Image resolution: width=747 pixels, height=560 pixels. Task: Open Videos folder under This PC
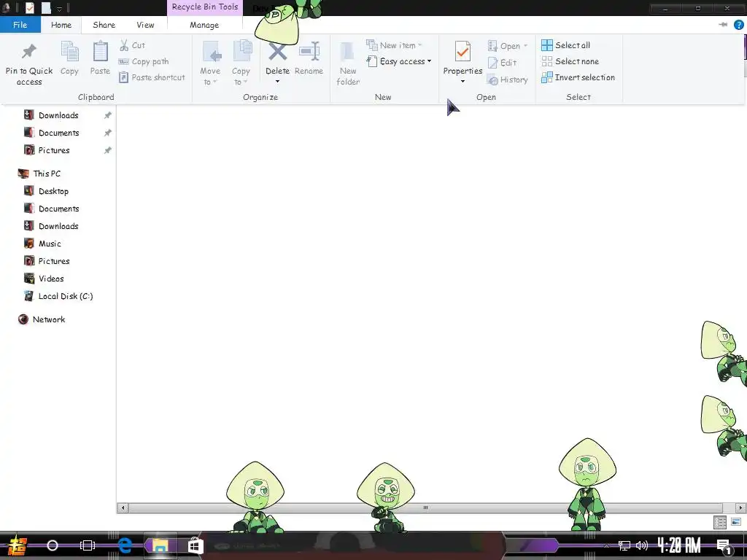point(51,279)
